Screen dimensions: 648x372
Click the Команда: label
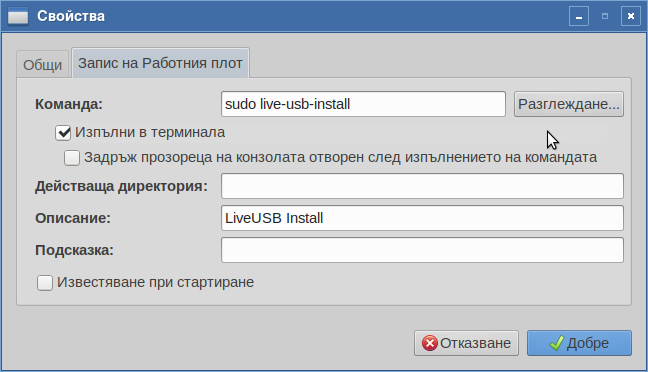click(x=69, y=104)
